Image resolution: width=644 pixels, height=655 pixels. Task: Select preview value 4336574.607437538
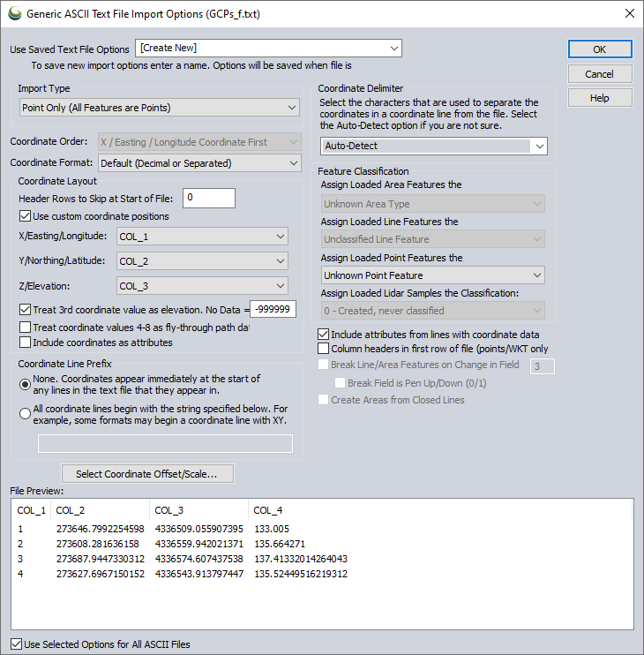(199, 559)
